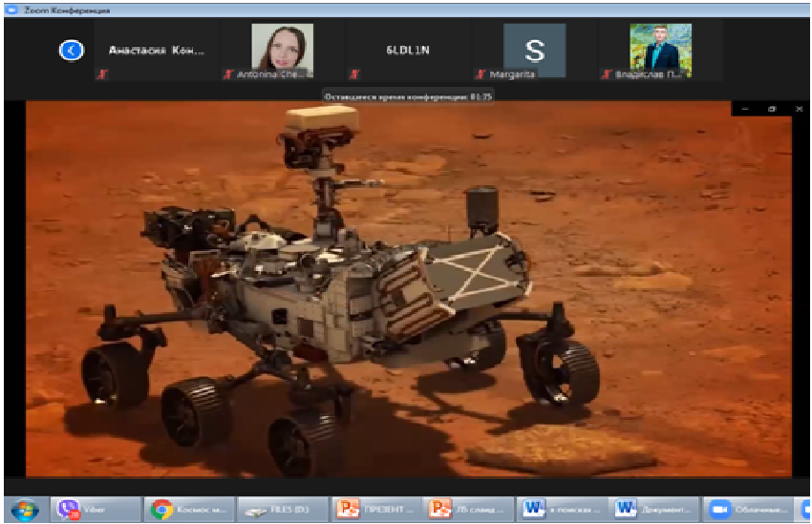Click muted microphone icon beside Antonina

click(228, 73)
